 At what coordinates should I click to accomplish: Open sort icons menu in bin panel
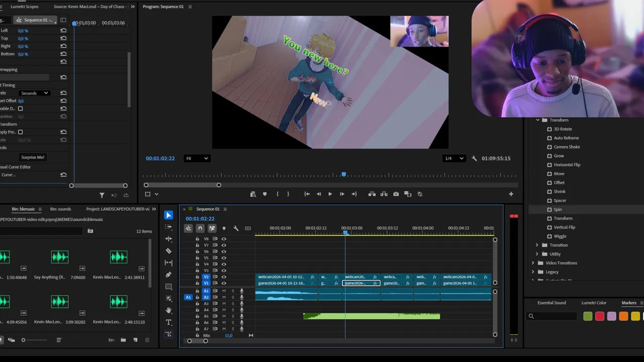click(59, 340)
